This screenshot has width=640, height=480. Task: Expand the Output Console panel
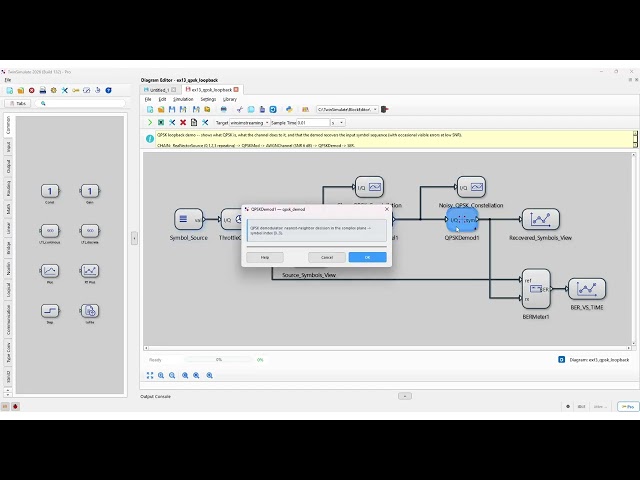405,396
